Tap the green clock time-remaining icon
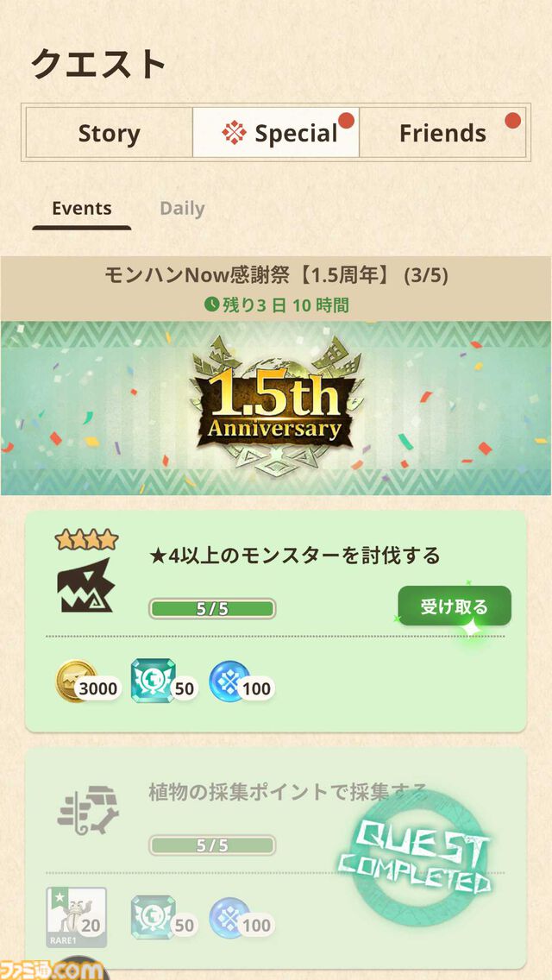 click(212, 305)
